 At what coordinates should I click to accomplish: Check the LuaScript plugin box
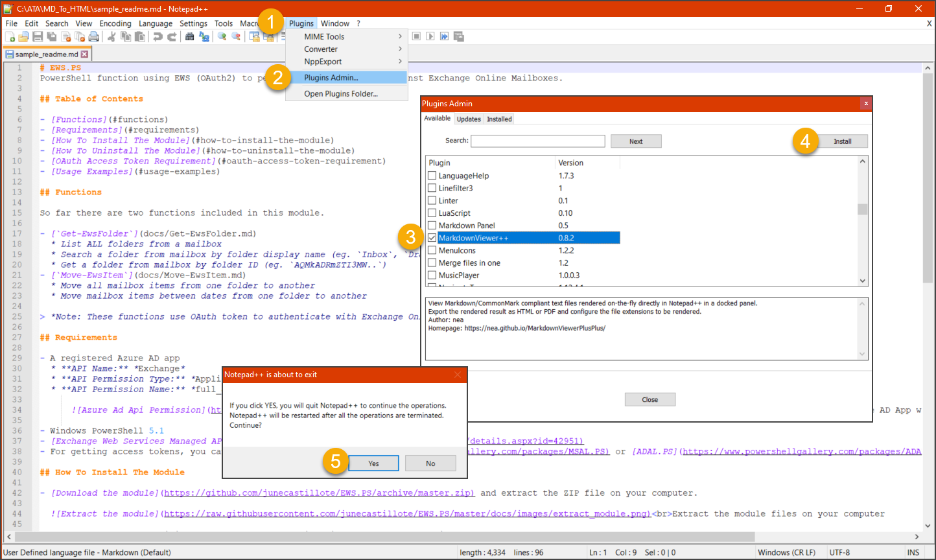[432, 213]
